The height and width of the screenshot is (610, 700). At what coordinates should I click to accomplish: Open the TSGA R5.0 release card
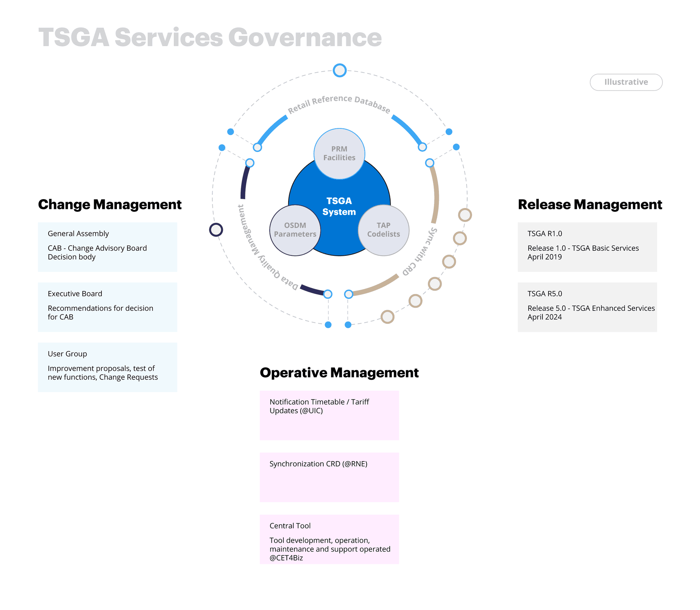(587, 307)
